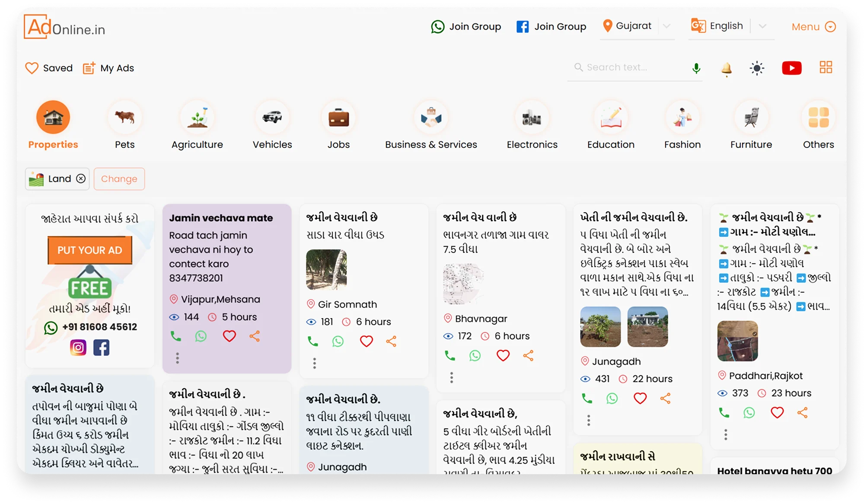
Task: Save the Vijapur,Mehsana ad with heart
Action: coord(229,336)
